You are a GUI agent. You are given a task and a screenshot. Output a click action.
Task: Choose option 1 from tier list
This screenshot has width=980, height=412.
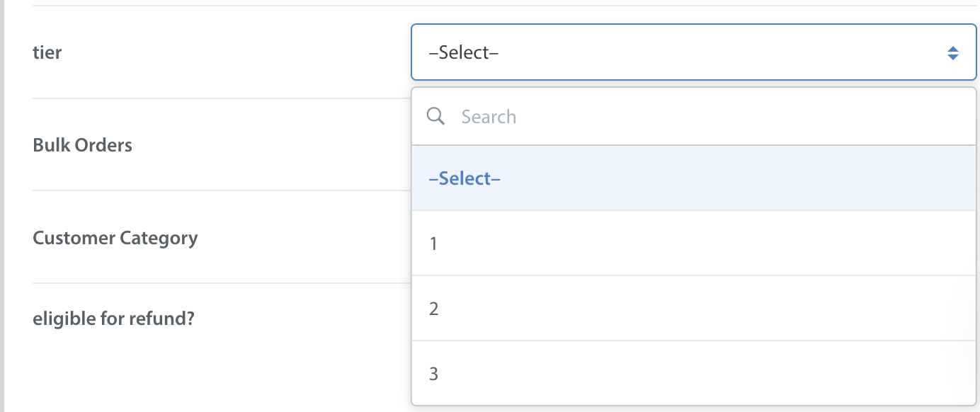coord(693,244)
